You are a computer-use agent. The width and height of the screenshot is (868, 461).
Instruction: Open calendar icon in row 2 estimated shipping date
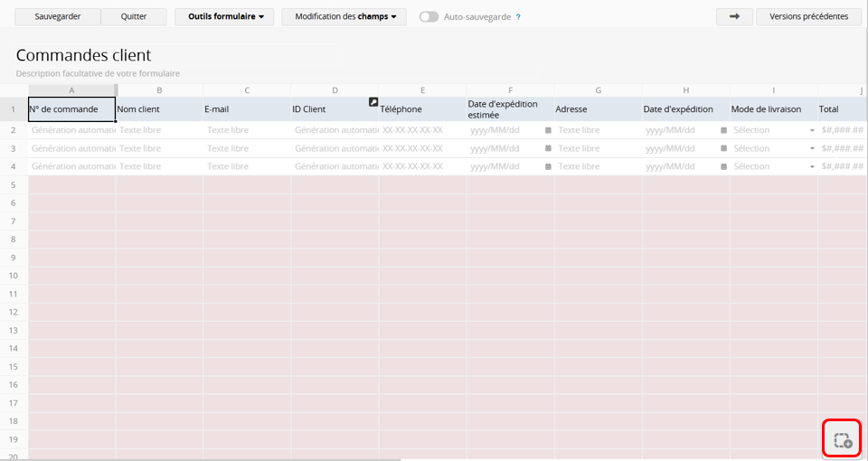tap(548, 130)
